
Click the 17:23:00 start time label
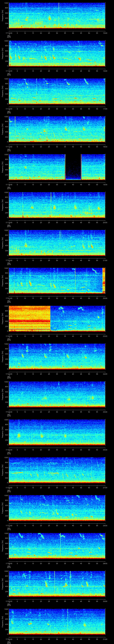[9, 374]
